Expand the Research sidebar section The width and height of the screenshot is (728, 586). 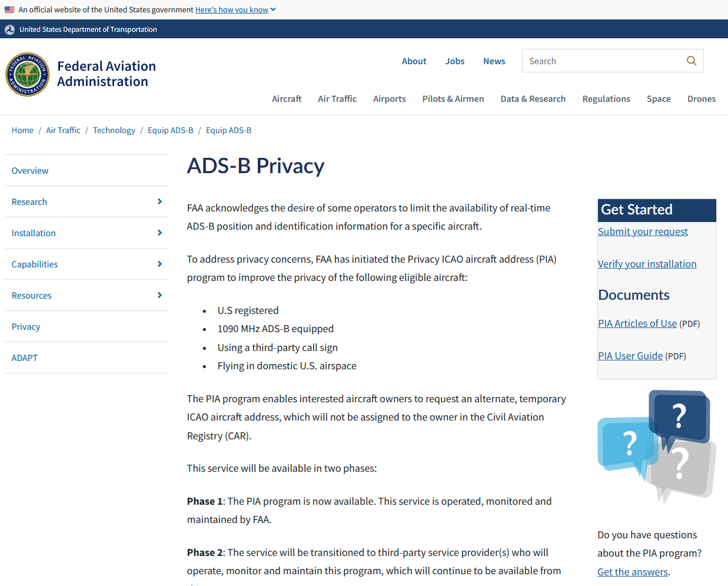(x=159, y=201)
